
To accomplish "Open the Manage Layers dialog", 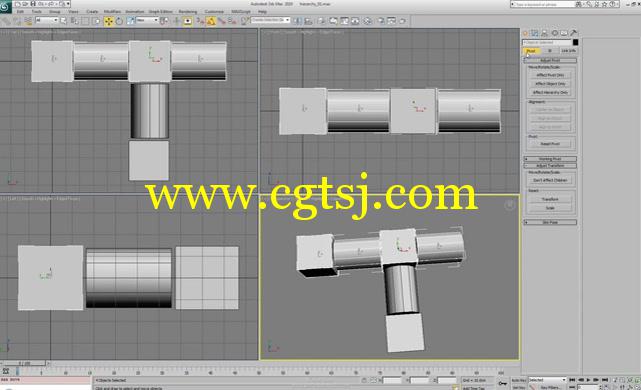I will [x=322, y=21].
